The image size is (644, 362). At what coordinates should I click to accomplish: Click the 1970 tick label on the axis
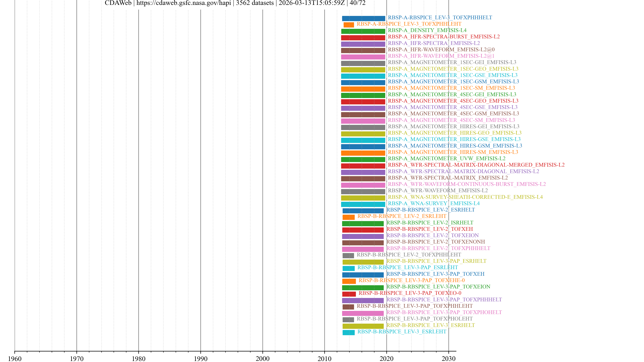pos(76,359)
